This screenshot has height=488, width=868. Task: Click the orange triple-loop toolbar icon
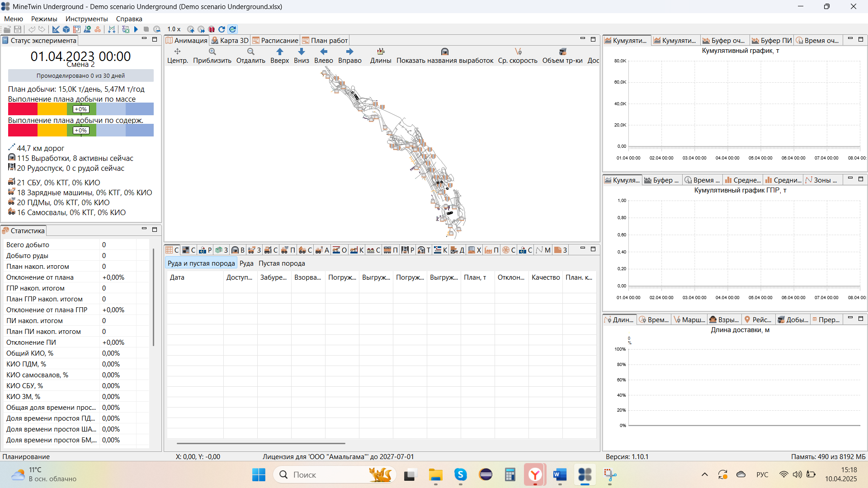coord(98,29)
